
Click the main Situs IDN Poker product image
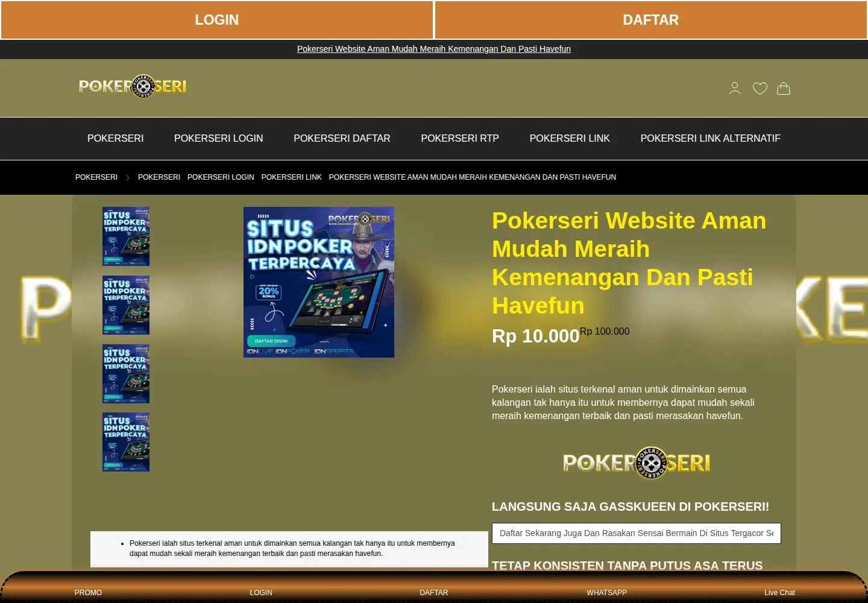(319, 282)
